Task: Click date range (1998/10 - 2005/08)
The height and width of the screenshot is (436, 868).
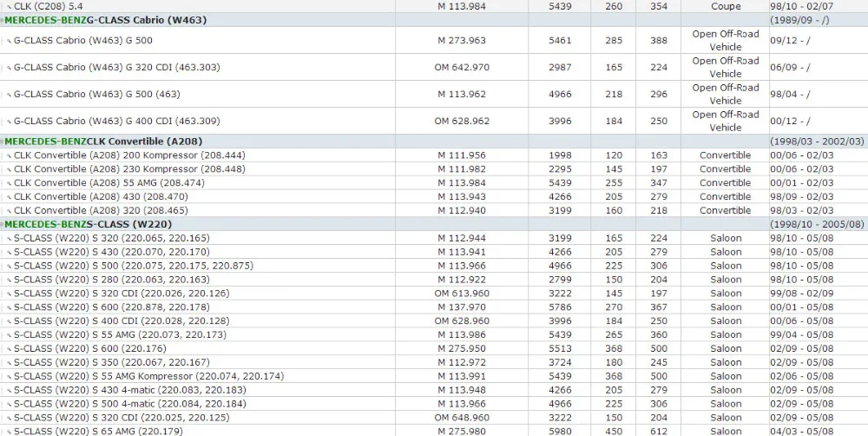Action: (817, 224)
